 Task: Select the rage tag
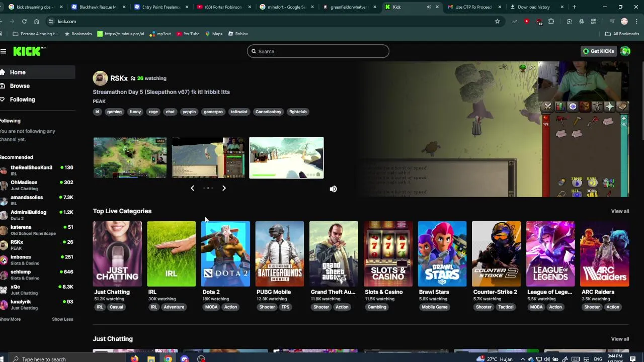pos(153,112)
